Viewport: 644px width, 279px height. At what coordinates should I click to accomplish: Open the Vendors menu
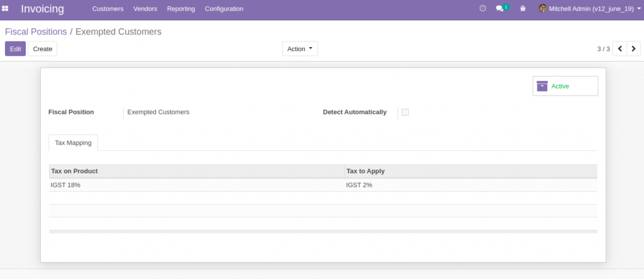coord(145,9)
